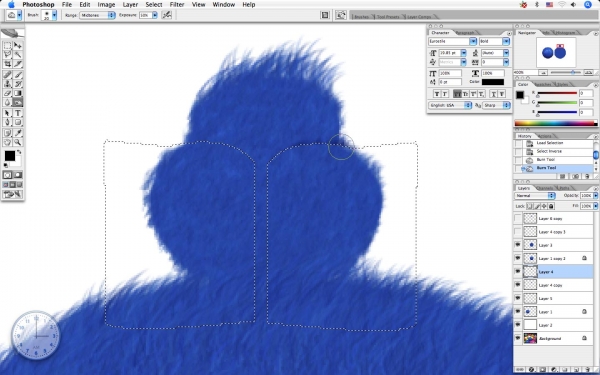The image size is (600, 375).
Task: Select the Shape tool
Action: point(18,122)
